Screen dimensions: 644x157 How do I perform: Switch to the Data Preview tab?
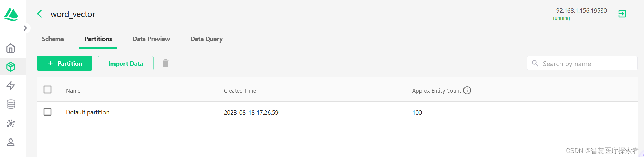(x=151, y=39)
